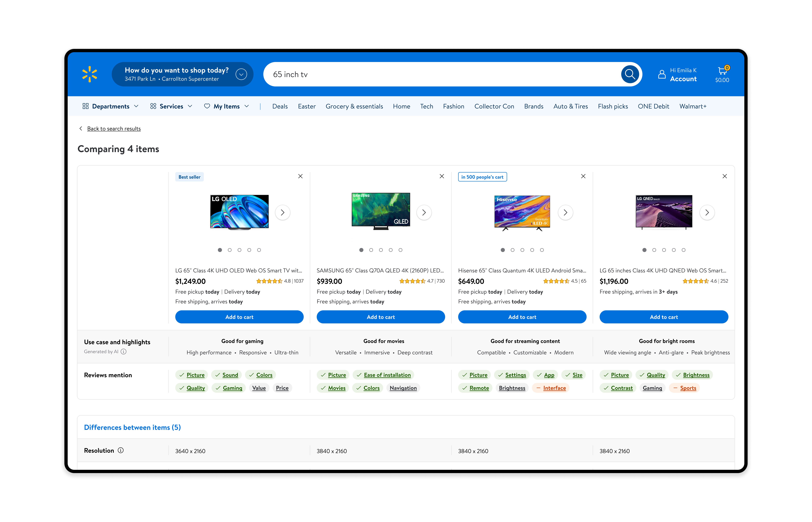Show next image of Samsung QLED TV

pos(424,212)
